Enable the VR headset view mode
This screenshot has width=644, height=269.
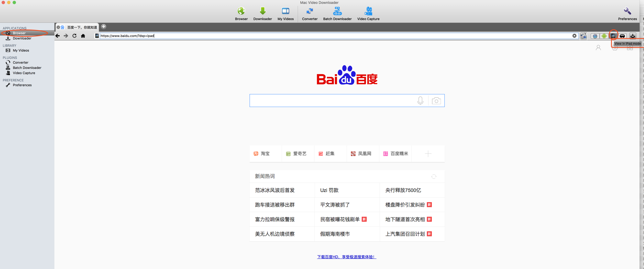622,36
